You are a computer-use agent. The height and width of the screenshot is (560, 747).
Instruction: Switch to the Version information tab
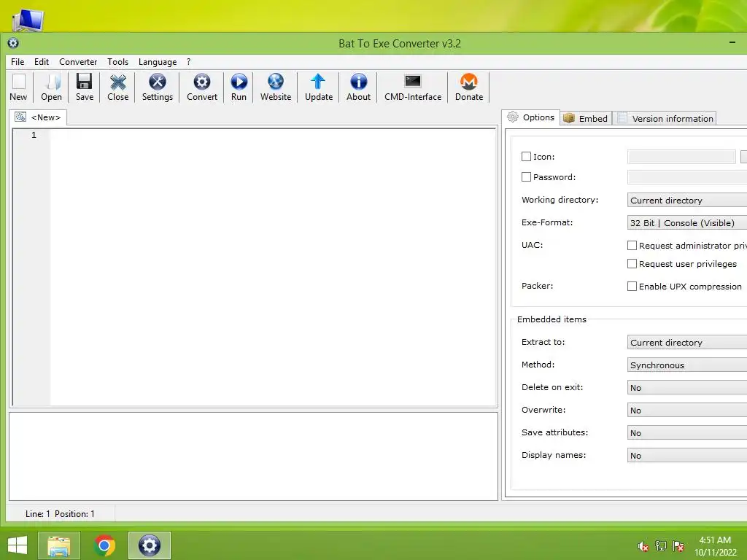coord(665,118)
